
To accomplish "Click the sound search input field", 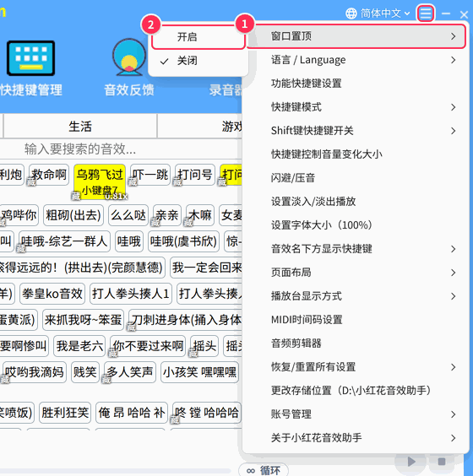I will coord(122,149).
